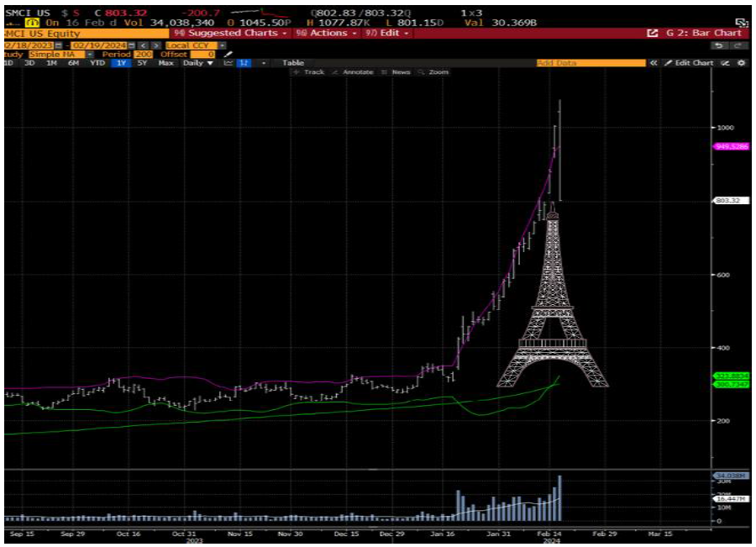Select the 5Y time range
Screen dimensions: 756x547
[142, 63]
